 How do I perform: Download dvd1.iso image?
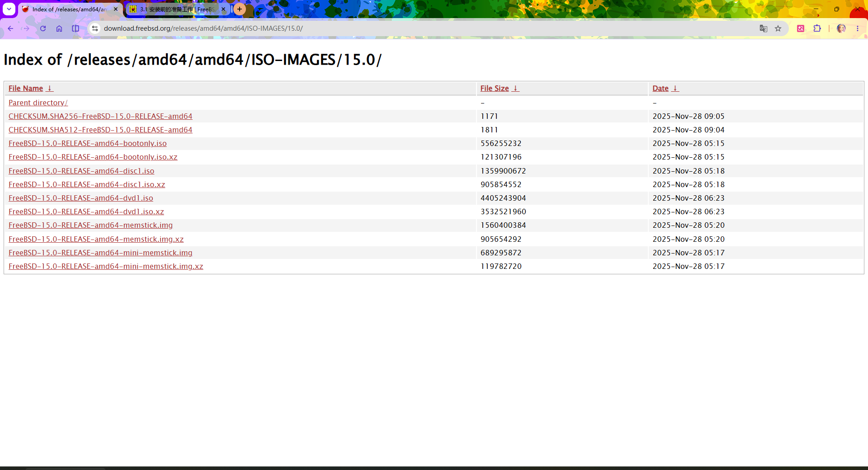pyautogui.click(x=81, y=198)
